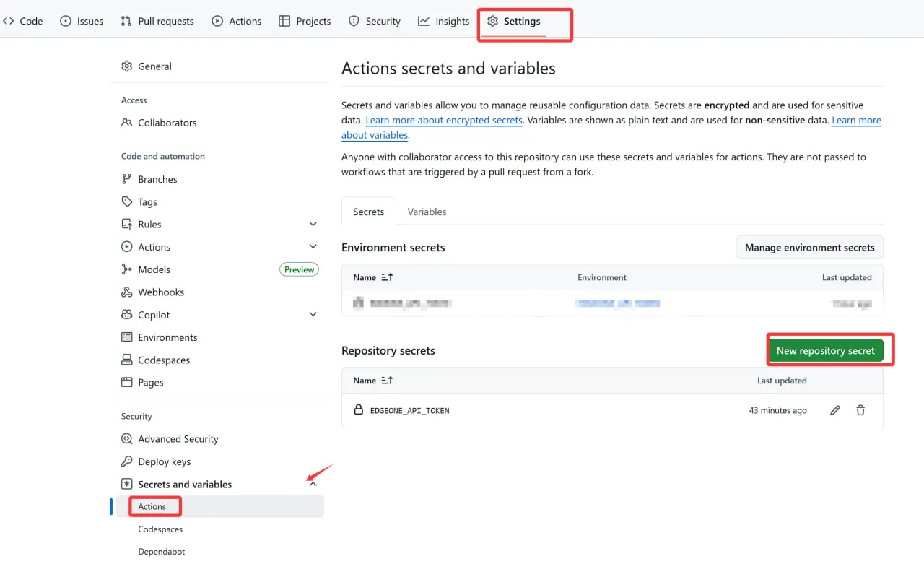
Task: Click the Security shield icon
Action: 354,21
